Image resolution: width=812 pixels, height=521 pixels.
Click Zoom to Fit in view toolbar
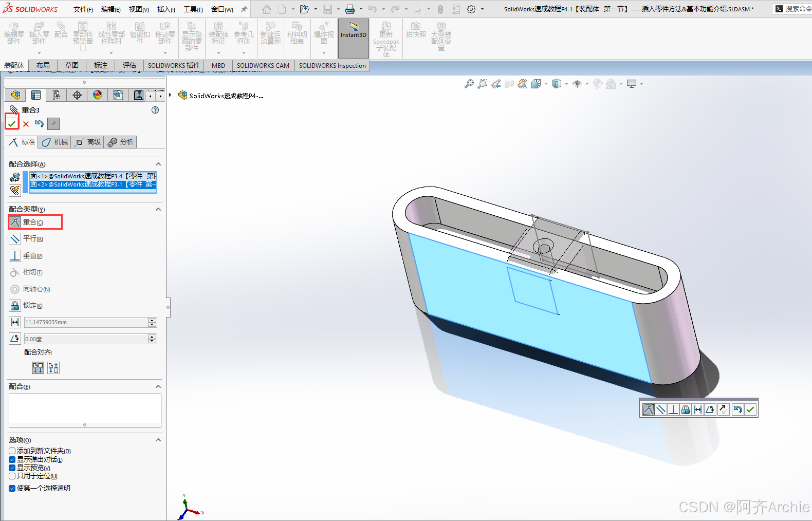pos(469,84)
